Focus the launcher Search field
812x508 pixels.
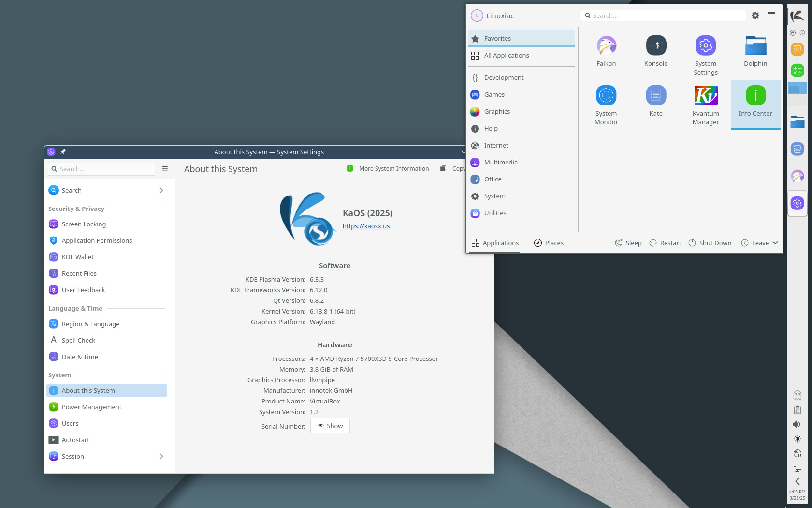tap(663, 15)
